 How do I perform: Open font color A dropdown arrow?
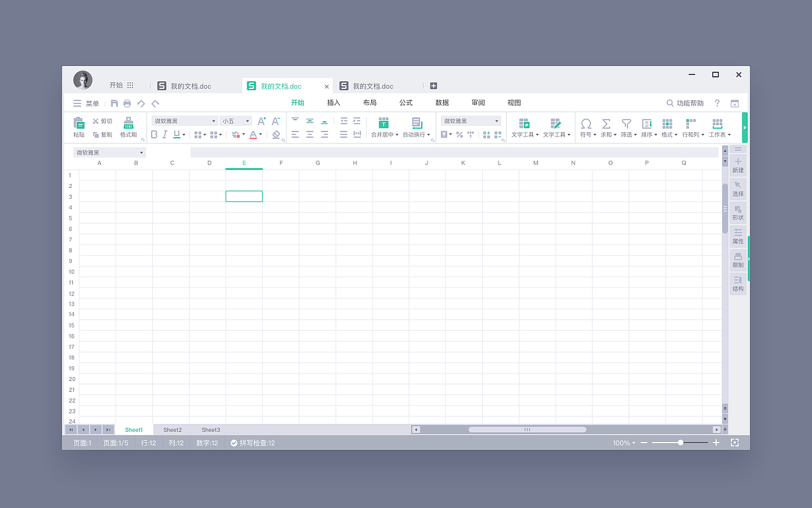click(260, 135)
